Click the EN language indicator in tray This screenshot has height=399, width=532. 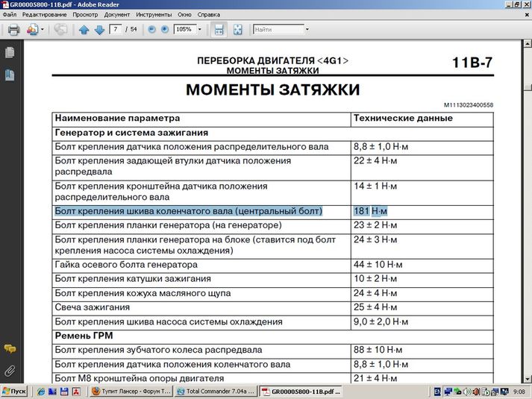click(438, 392)
